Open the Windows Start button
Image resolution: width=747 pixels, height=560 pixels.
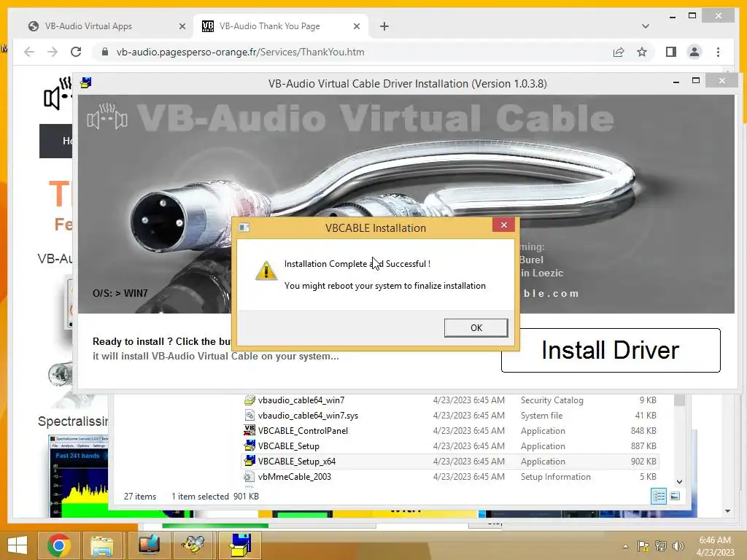tap(18, 545)
